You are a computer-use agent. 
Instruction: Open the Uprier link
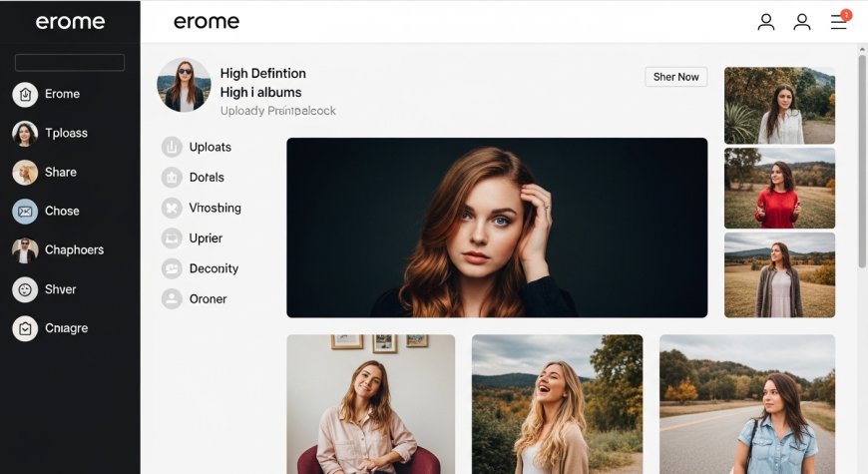click(x=206, y=238)
